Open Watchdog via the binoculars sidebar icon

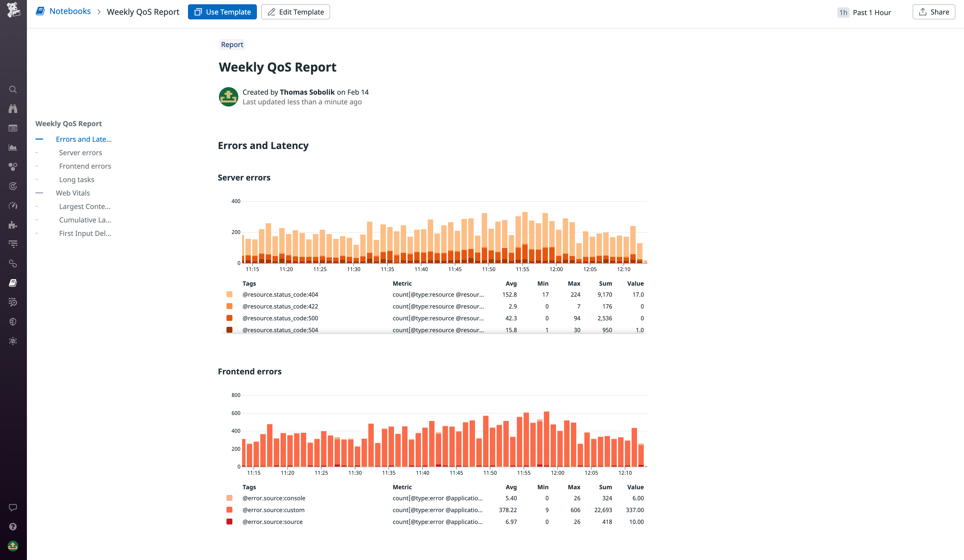13,109
